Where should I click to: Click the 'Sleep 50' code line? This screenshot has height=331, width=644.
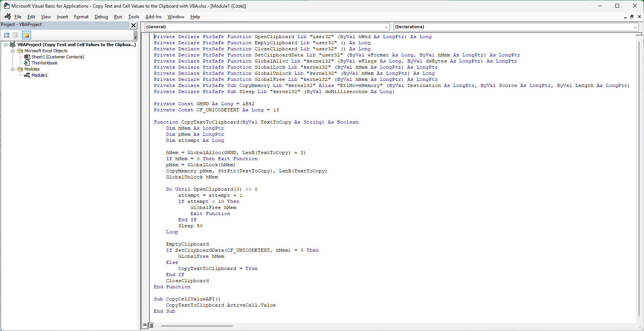(x=190, y=226)
